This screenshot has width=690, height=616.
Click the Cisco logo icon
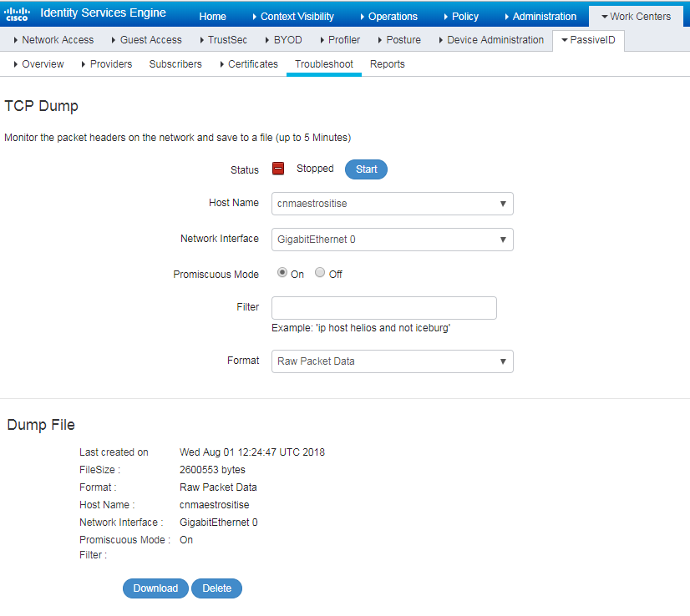tap(18, 14)
